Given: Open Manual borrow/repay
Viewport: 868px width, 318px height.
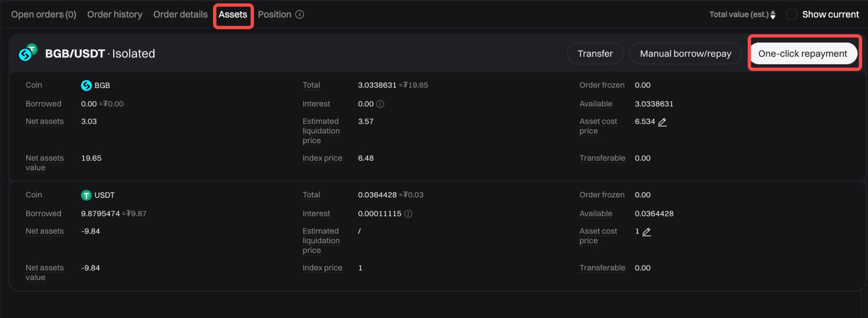Looking at the screenshot, I should tap(685, 54).
